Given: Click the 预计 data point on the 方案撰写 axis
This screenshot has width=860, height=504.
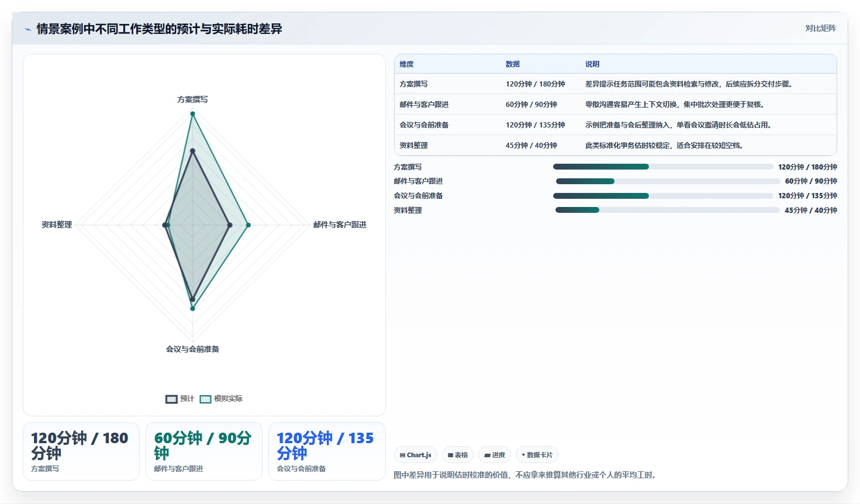Looking at the screenshot, I should coord(192,151).
